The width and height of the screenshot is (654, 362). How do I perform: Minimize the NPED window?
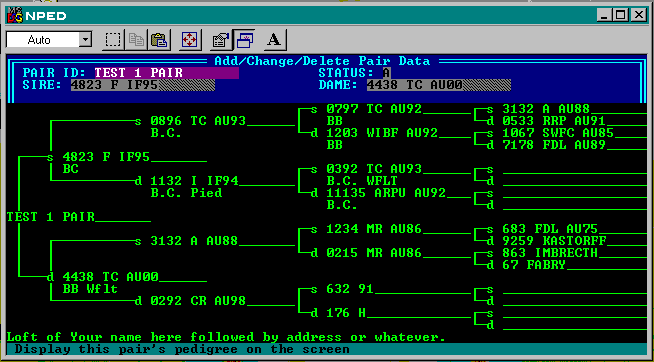[605, 15]
